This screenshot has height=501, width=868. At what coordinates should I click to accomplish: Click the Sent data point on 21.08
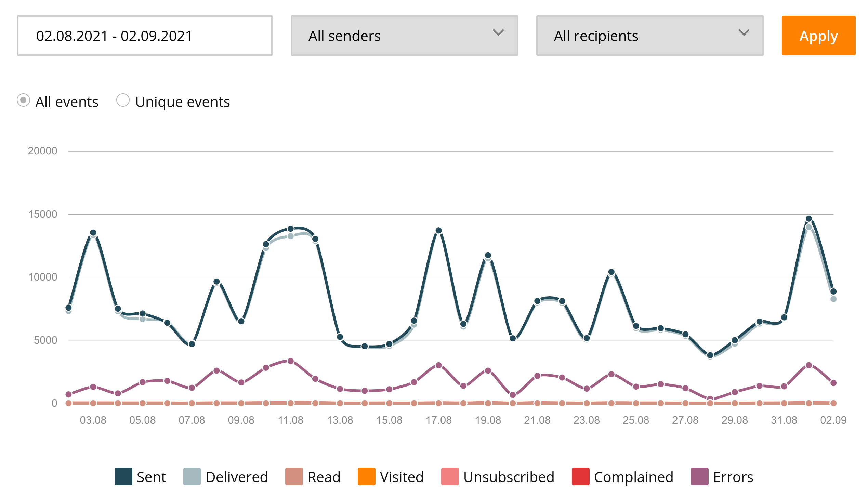(537, 301)
